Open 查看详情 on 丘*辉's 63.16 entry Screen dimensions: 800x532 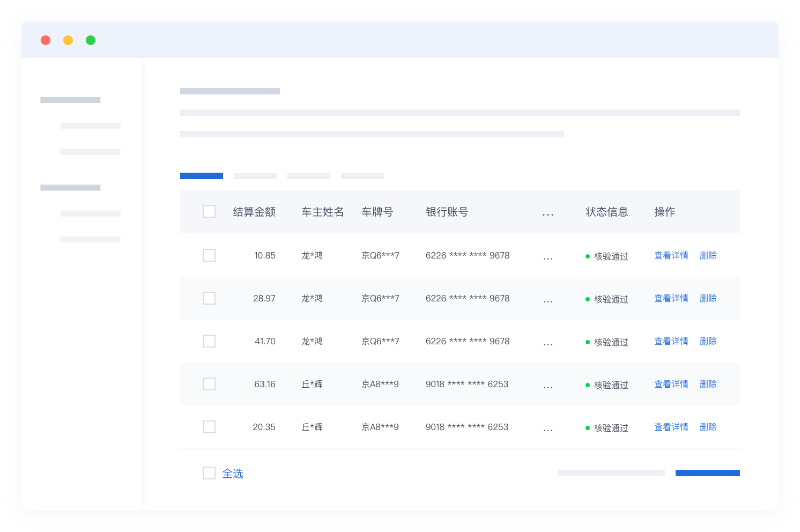coord(671,384)
